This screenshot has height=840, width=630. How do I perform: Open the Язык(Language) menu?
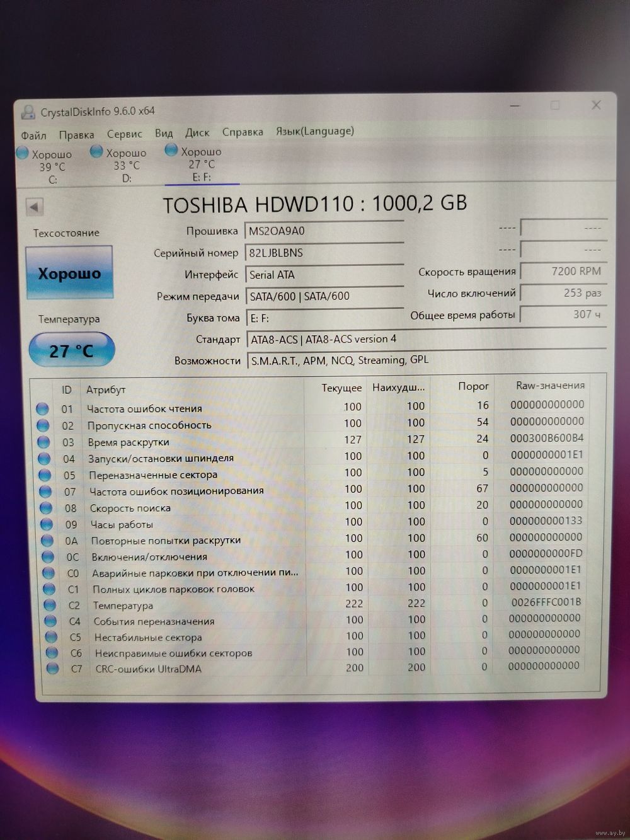click(x=315, y=131)
